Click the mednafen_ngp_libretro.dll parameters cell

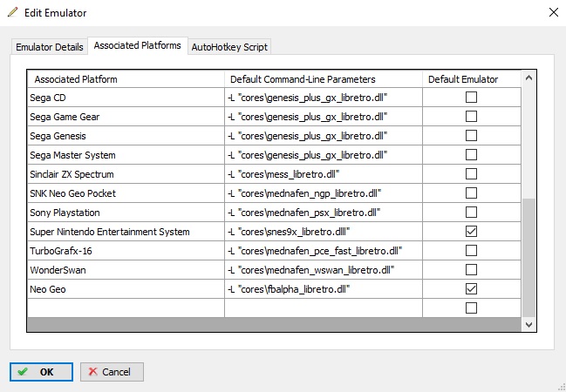pos(324,193)
